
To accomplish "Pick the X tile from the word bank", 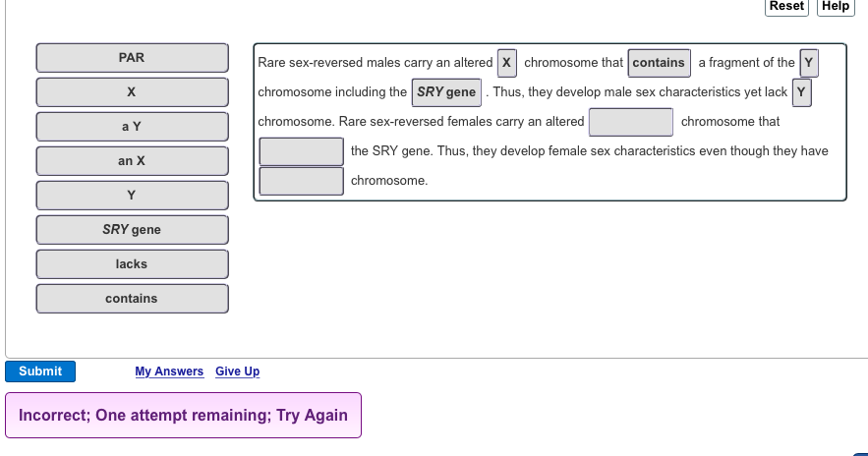I will click(132, 92).
